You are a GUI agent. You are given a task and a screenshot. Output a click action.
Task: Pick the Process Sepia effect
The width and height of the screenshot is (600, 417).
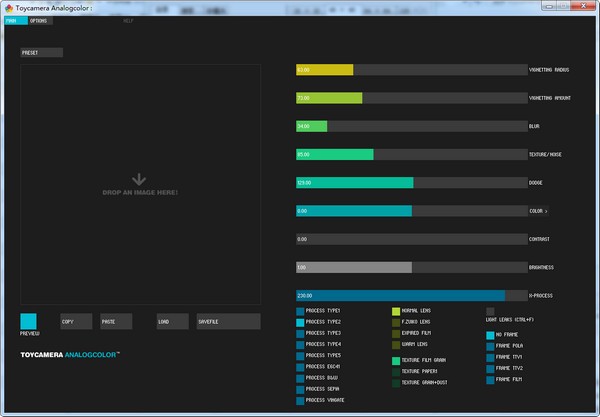(x=301, y=389)
